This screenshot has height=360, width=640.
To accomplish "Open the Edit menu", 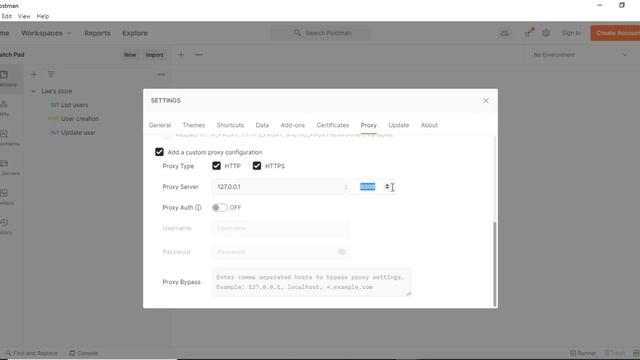I will (7, 16).
